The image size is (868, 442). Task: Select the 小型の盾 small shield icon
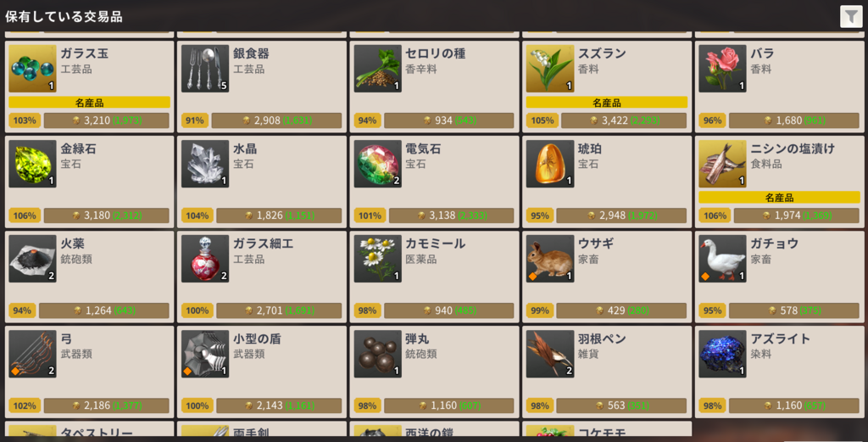pyautogui.click(x=205, y=354)
